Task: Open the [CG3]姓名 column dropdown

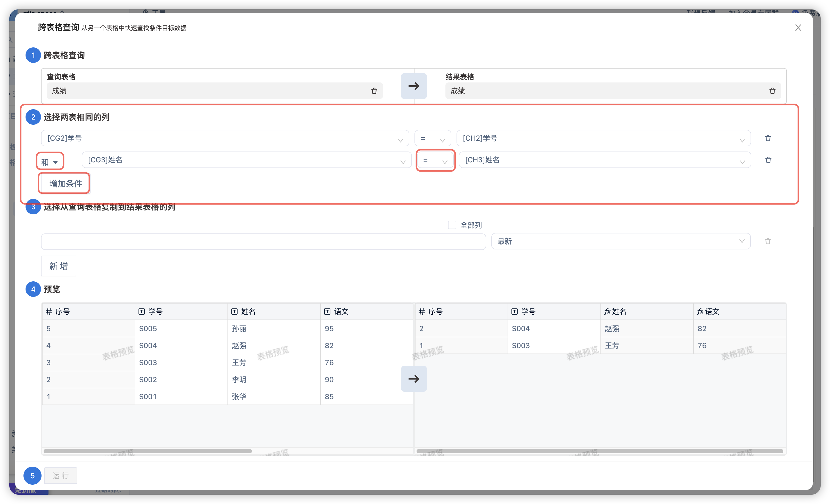Action: click(x=247, y=160)
